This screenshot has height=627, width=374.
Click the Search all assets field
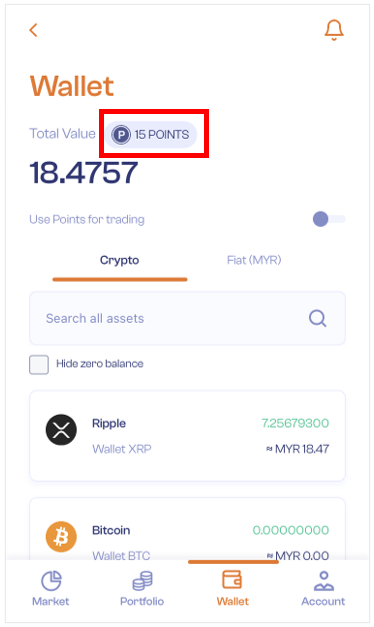pos(187,319)
